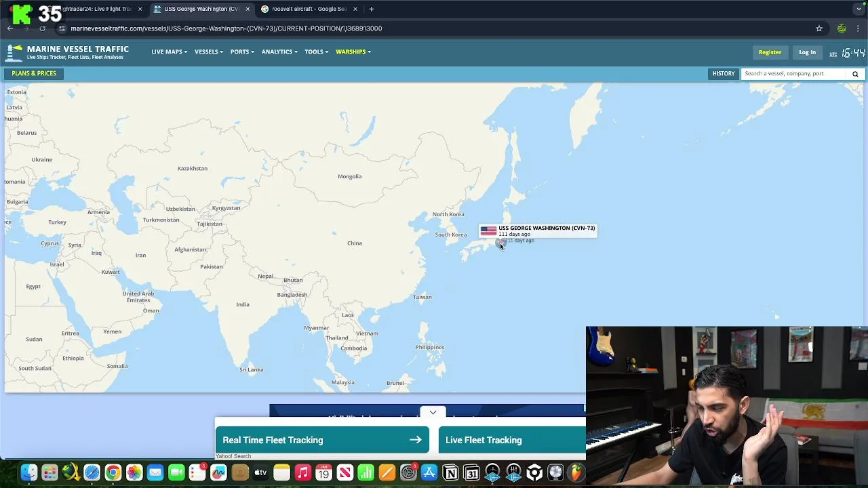The width and height of the screenshot is (868, 488).
Task: Click the Philippines label on the map
Action: pyautogui.click(x=430, y=347)
